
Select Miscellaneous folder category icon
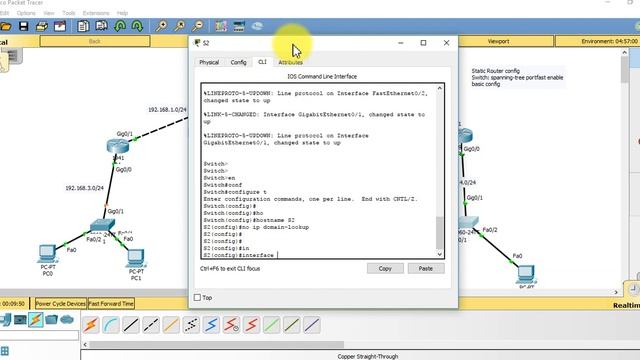pyautogui.click(x=51, y=320)
